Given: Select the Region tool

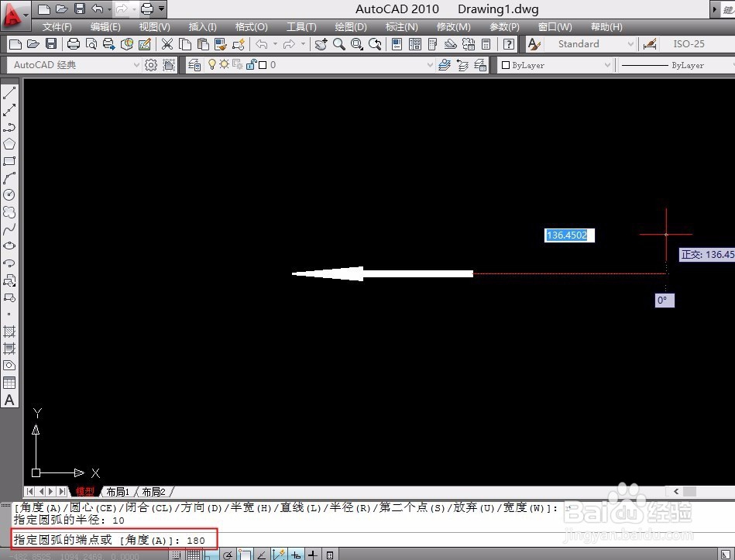Looking at the screenshot, I should tap(9, 366).
